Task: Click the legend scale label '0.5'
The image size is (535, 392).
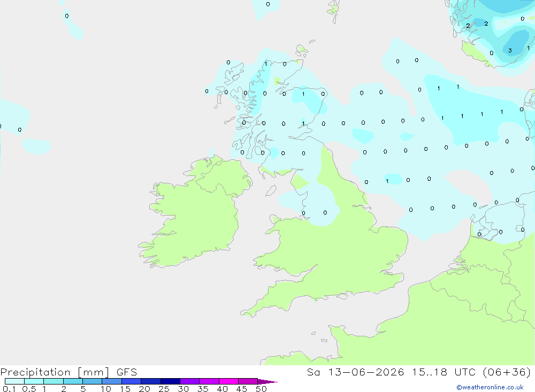Action: tap(29, 389)
